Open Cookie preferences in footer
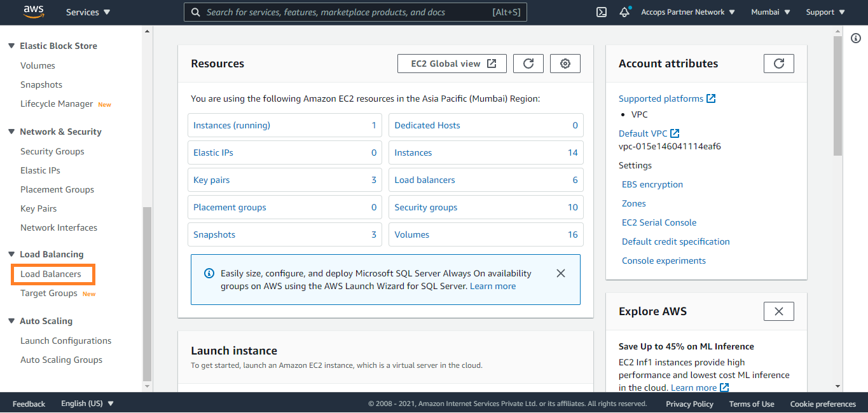Screen dimensions: 868x413 tap(823, 403)
